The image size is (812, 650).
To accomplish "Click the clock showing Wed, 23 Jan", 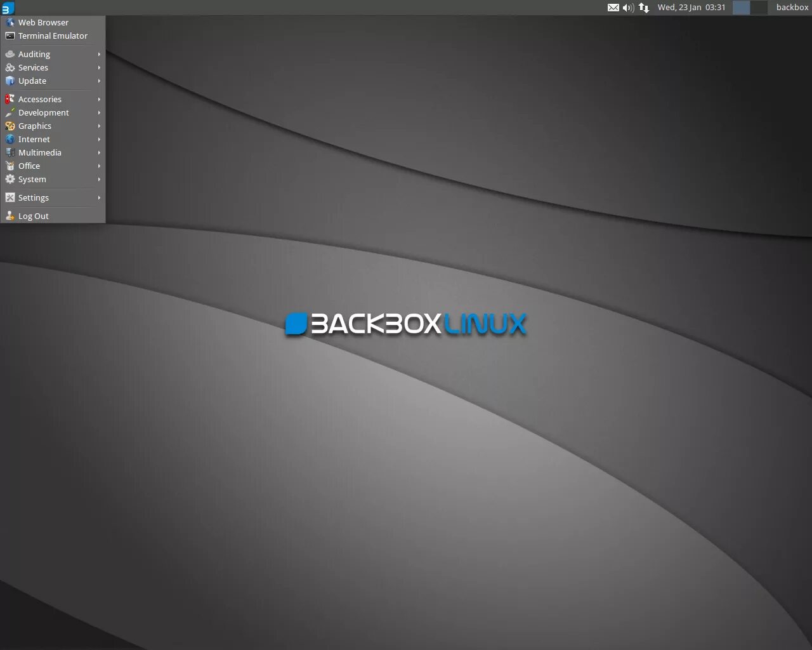I will coord(691,8).
